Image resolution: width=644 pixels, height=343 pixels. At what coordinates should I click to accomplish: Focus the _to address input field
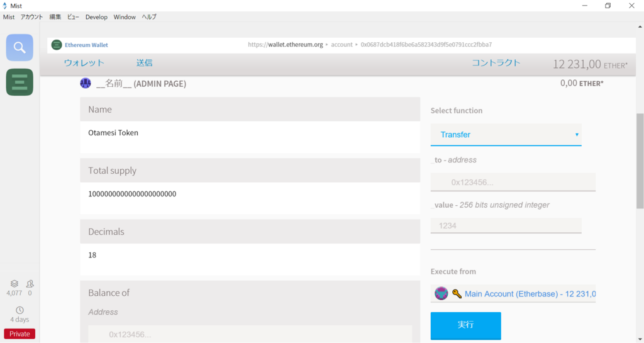513,182
